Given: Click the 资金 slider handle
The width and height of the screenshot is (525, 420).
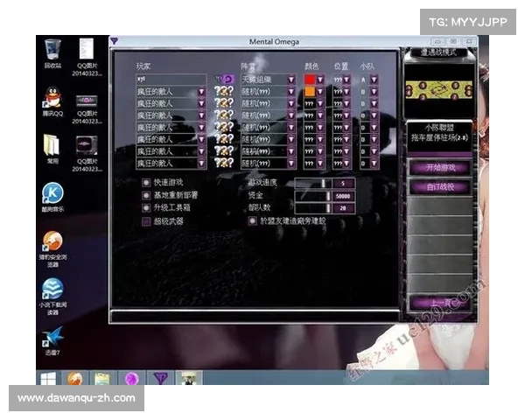Looking at the screenshot, I should point(328,196).
